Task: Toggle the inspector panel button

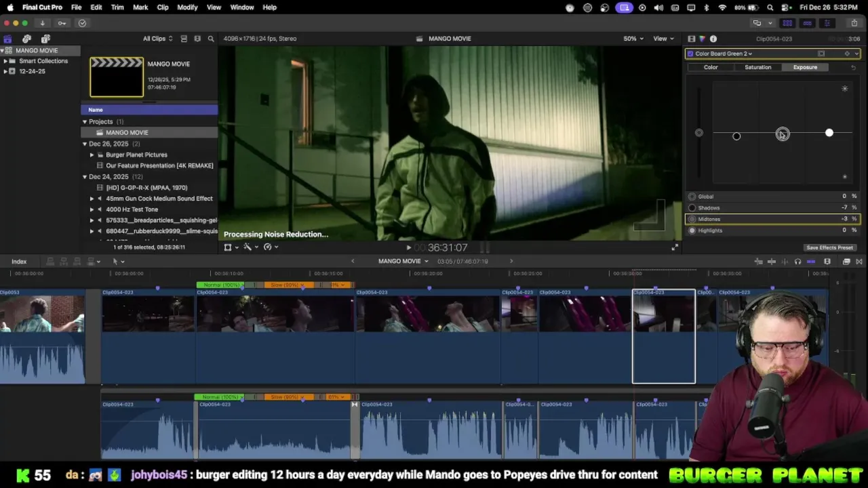Action: pyautogui.click(x=827, y=23)
